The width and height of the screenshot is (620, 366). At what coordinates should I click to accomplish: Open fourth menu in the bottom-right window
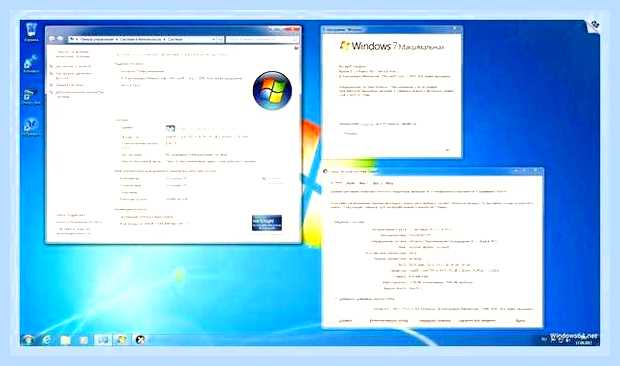click(376, 183)
